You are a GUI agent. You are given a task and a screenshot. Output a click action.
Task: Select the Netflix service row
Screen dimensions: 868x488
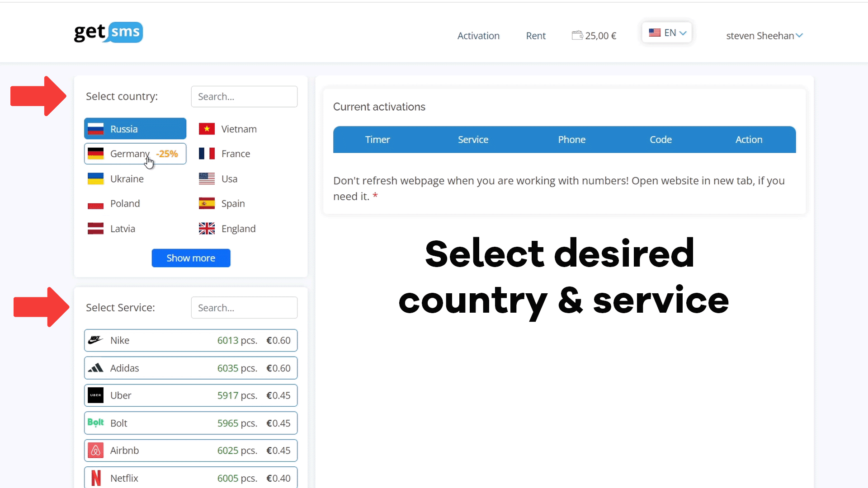[x=191, y=478]
